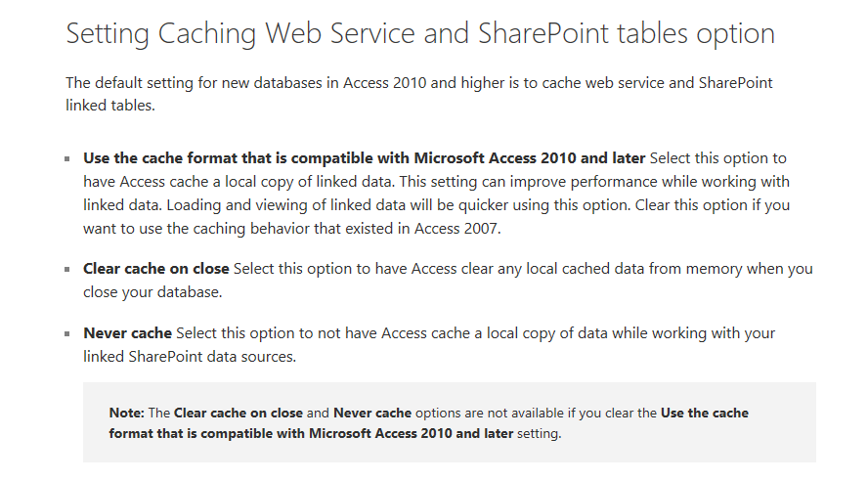This screenshot has width=868, height=480.
Task: Click the square bullet beside "Clear cache on close" item
Action: tap(67, 270)
